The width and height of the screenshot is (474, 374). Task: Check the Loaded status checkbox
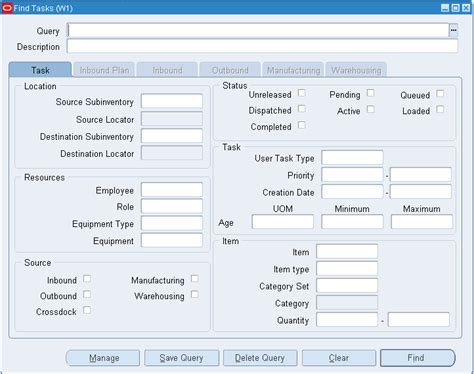[440, 109]
